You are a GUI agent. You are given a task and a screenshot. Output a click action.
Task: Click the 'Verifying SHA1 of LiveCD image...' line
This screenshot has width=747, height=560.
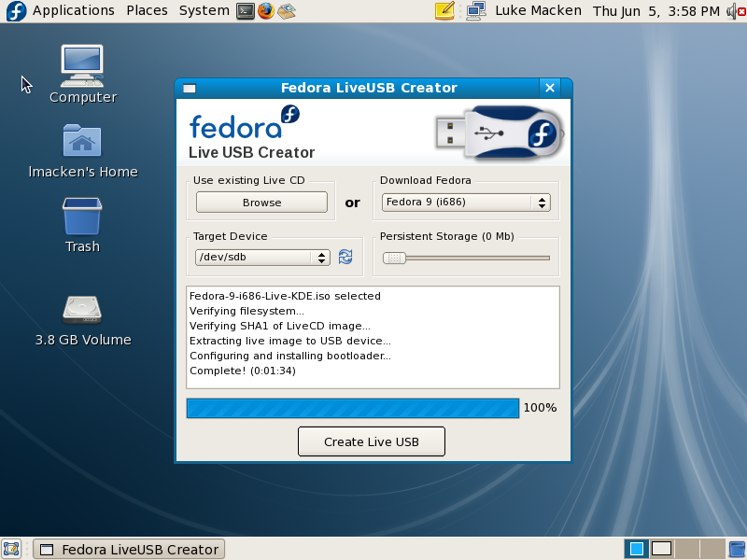tap(279, 326)
